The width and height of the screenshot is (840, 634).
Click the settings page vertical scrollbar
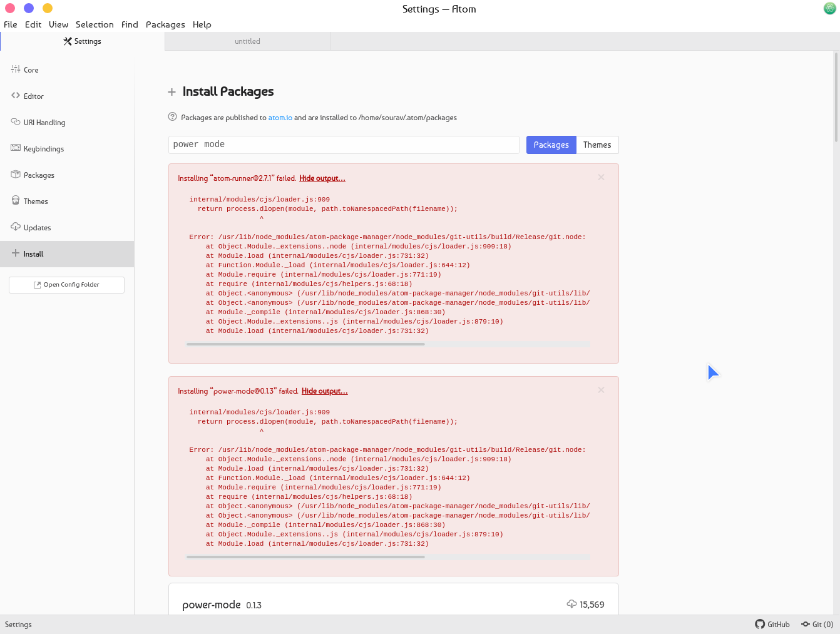[836, 97]
